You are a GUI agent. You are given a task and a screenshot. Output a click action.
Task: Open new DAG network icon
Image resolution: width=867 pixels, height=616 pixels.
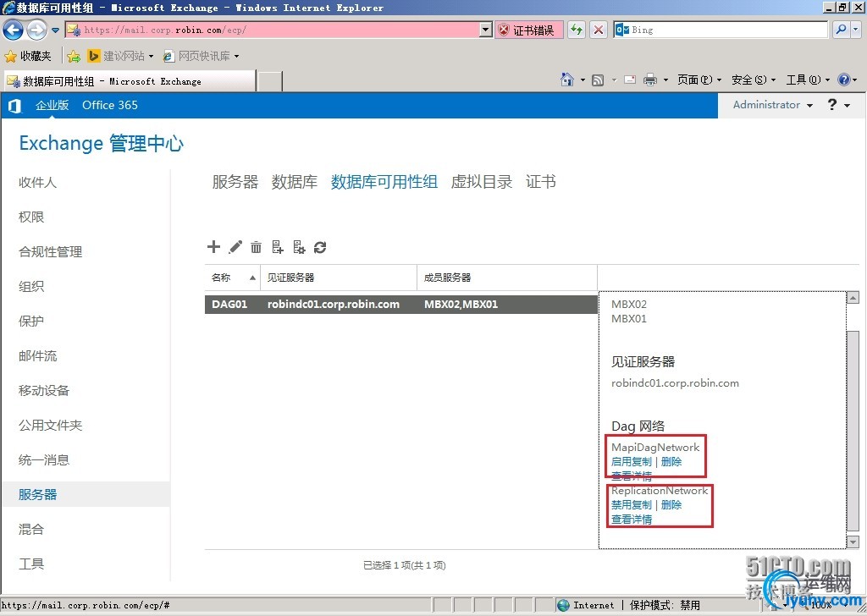point(299,247)
